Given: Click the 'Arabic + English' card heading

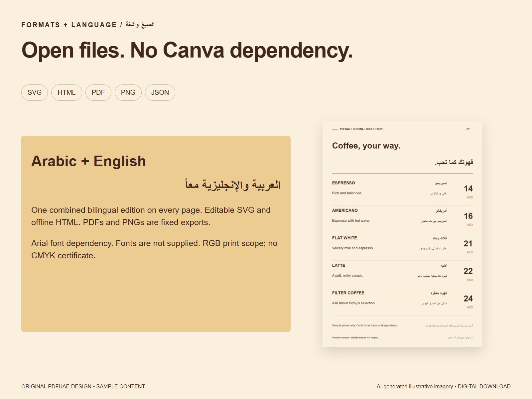Looking at the screenshot, I should coord(88,161).
